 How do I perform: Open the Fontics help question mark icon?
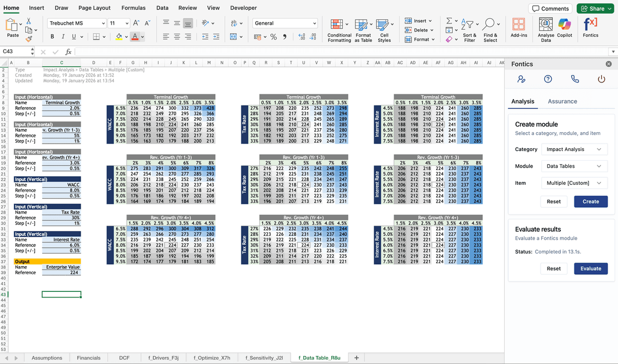[x=548, y=80]
